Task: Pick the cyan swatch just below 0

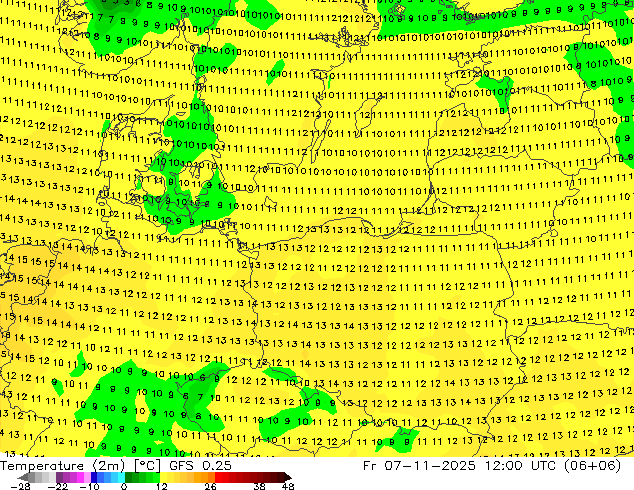Action: click(121, 477)
